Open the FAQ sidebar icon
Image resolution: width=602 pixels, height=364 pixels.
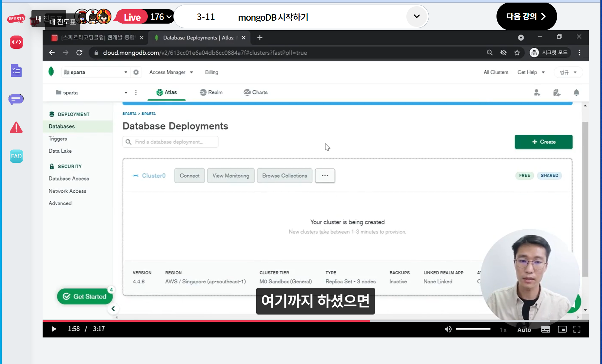(x=16, y=156)
